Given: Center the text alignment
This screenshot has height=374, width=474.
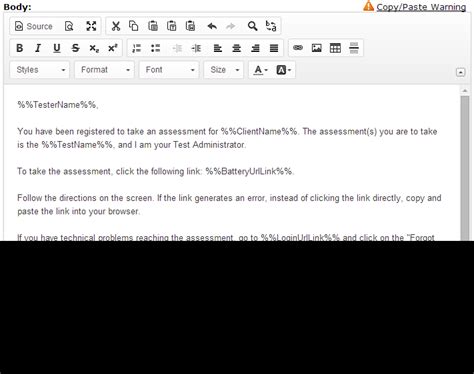Looking at the screenshot, I should coord(236,48).
